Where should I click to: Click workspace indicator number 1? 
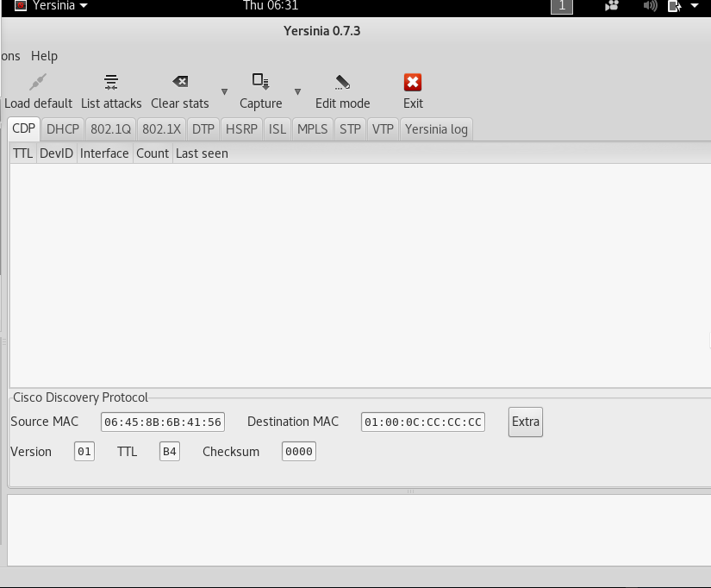click(x=562, y=6)
